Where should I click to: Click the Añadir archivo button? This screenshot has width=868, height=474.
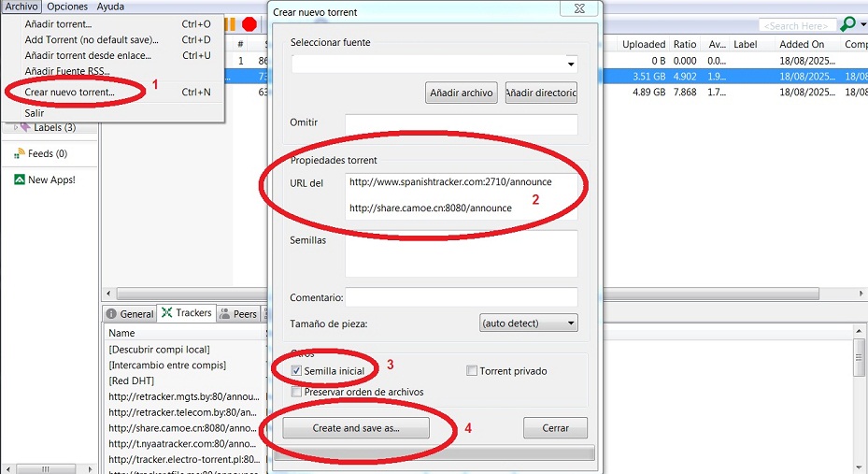[x=461, y=93]
